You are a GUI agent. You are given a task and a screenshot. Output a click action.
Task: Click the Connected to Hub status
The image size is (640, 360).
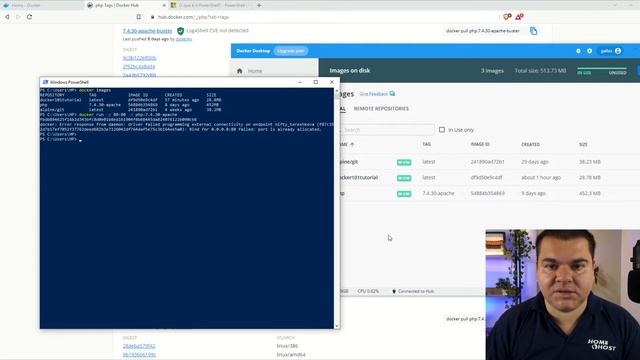pos(413,291)
